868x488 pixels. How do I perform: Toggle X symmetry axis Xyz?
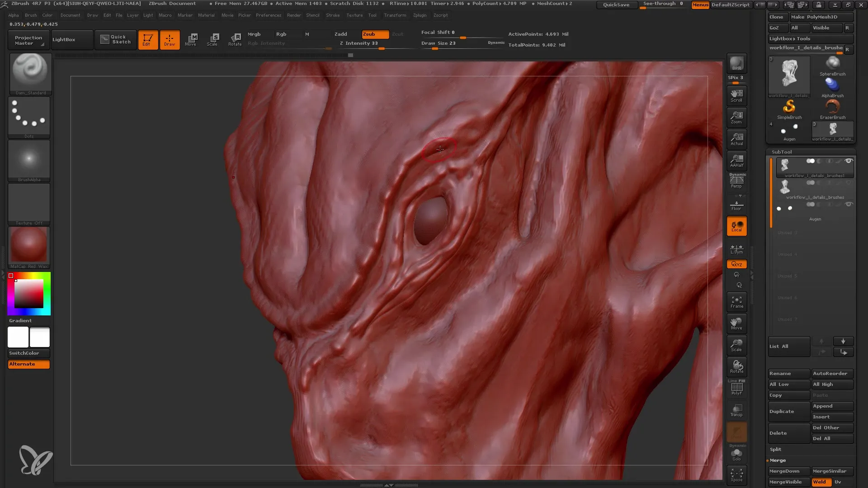click(737, 264)
